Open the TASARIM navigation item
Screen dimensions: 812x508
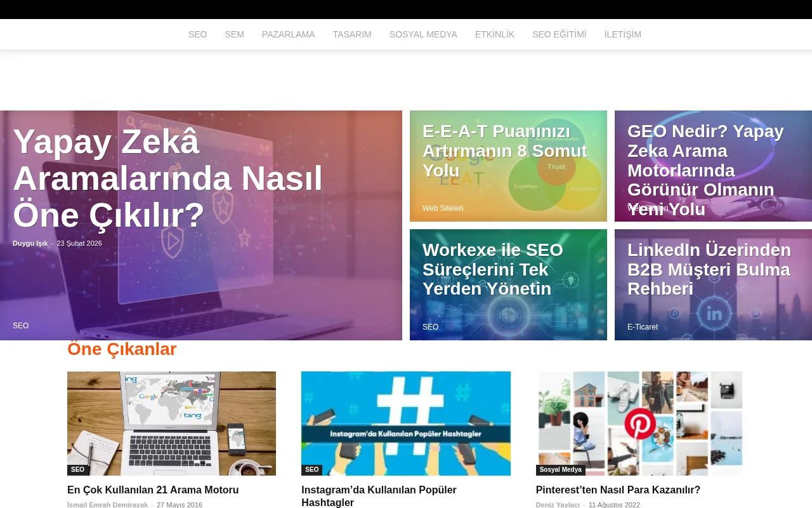[351, 34]
